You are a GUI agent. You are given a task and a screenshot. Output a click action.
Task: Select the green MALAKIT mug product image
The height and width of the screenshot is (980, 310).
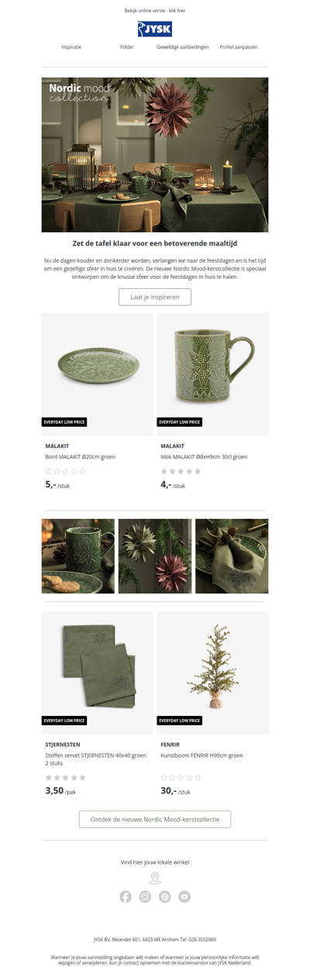tap(212, 374)
